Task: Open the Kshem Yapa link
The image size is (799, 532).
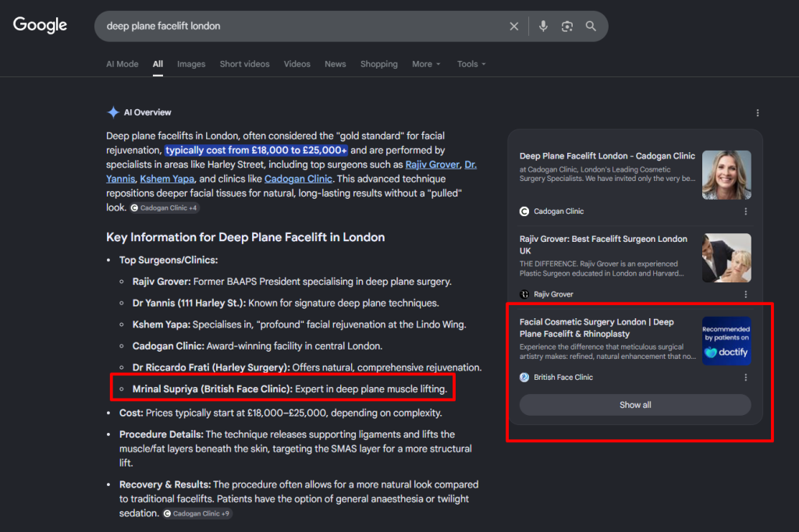Action: (167, 179)
